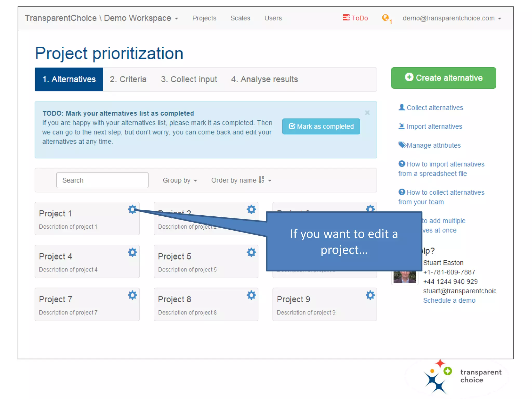
Task: Open the Project 1 gear settings icon
Action: pos(132,209)
